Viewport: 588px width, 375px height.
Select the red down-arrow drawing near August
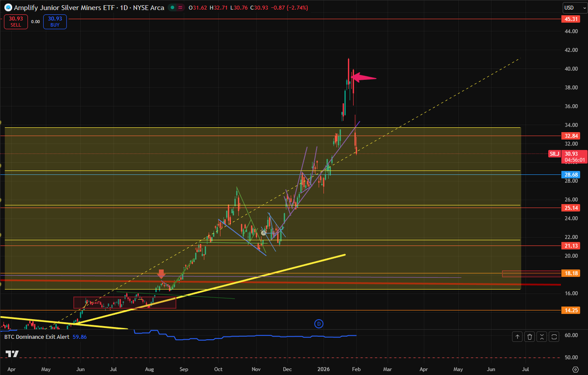coord(161,274)
